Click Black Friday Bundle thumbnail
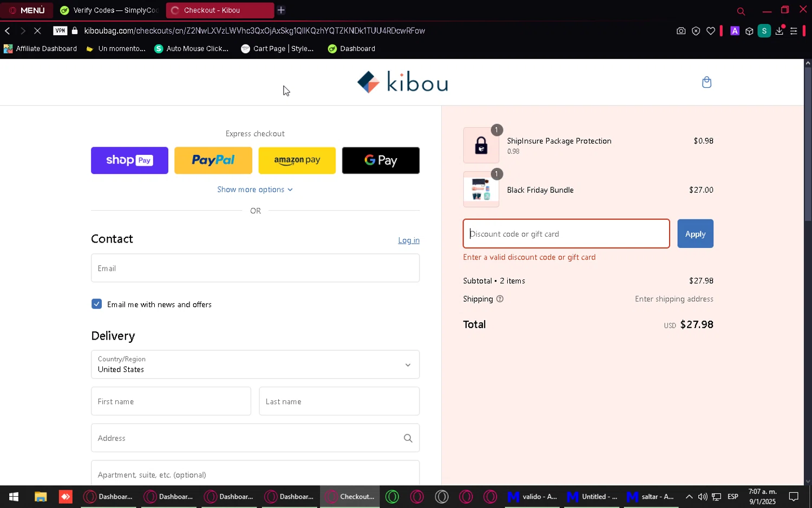Viewport: 812px width, 508px height. [481, 189]
